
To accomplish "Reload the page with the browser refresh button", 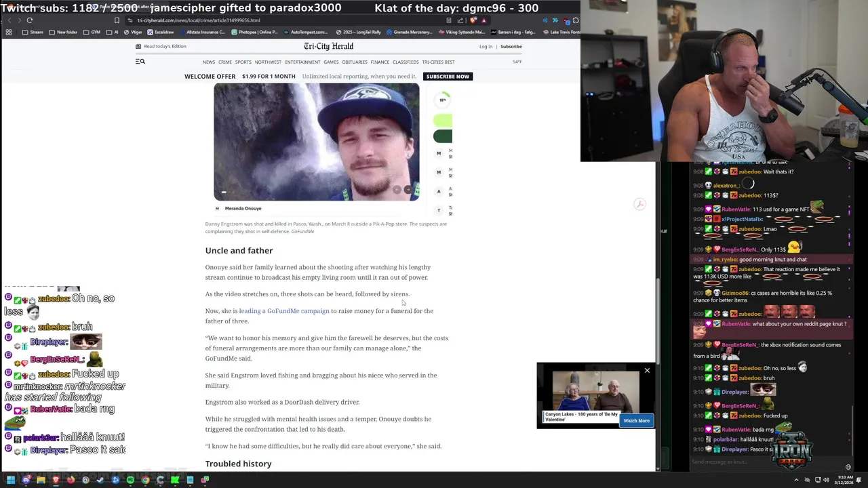I will [x=29, y=20].
